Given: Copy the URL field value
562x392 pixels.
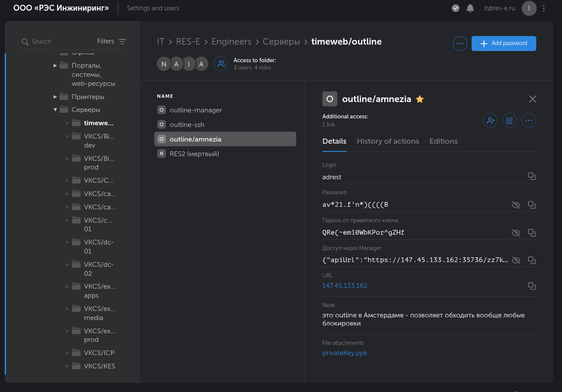Looking at the screenshot, I should point(532,286).
